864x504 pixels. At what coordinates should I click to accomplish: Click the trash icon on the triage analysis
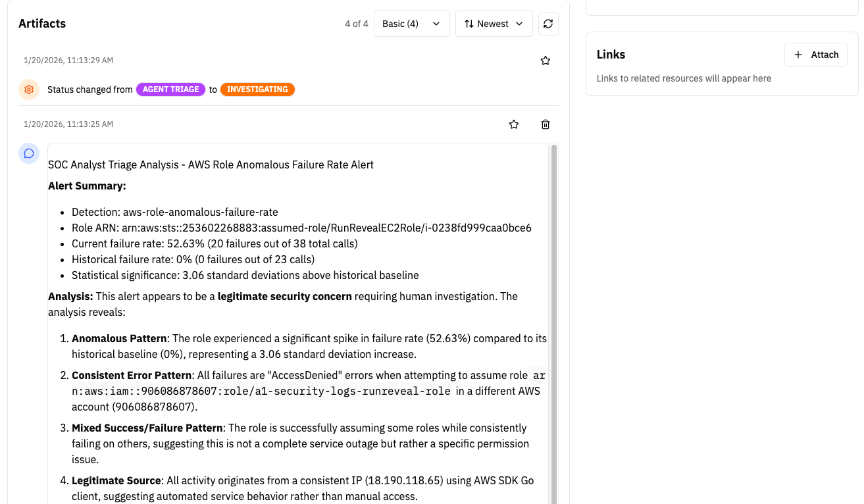[546, 124]
